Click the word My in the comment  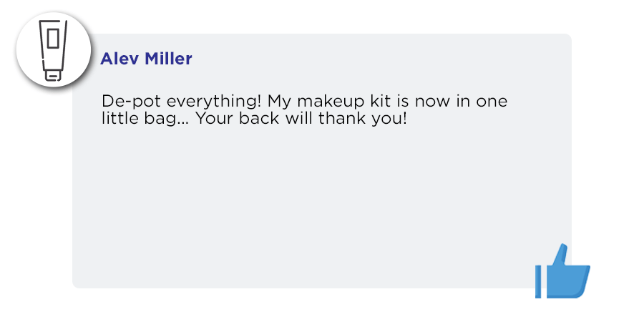click(x=280, y=102)
